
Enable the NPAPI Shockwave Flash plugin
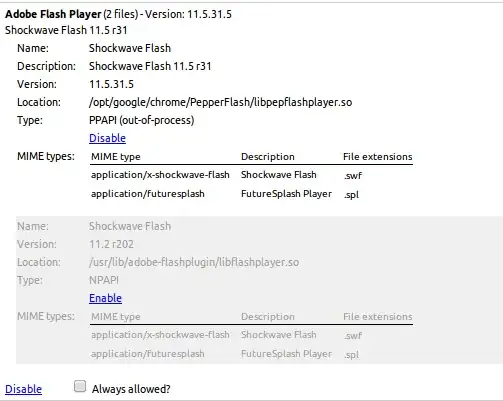point(105,298)
